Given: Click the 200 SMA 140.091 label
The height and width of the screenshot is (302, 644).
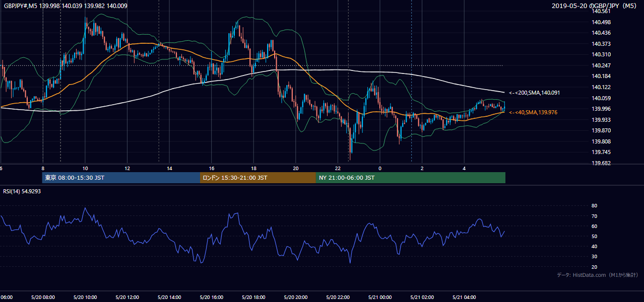Looking at the screenshot, I should (534, 93).
